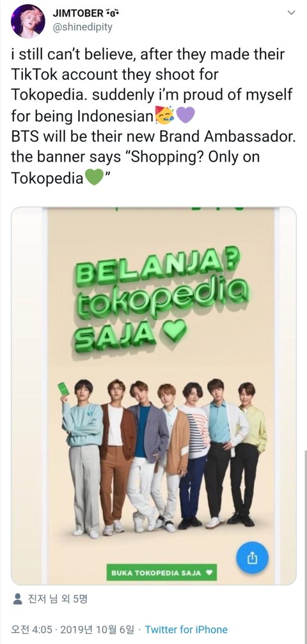Tap the party face emoji in tweet

(165, 116)
